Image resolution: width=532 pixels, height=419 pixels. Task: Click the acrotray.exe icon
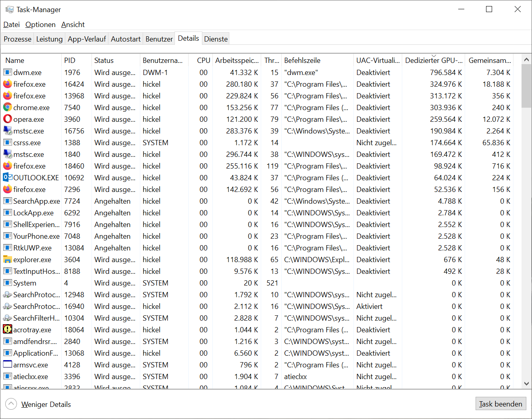coord(8,330)
